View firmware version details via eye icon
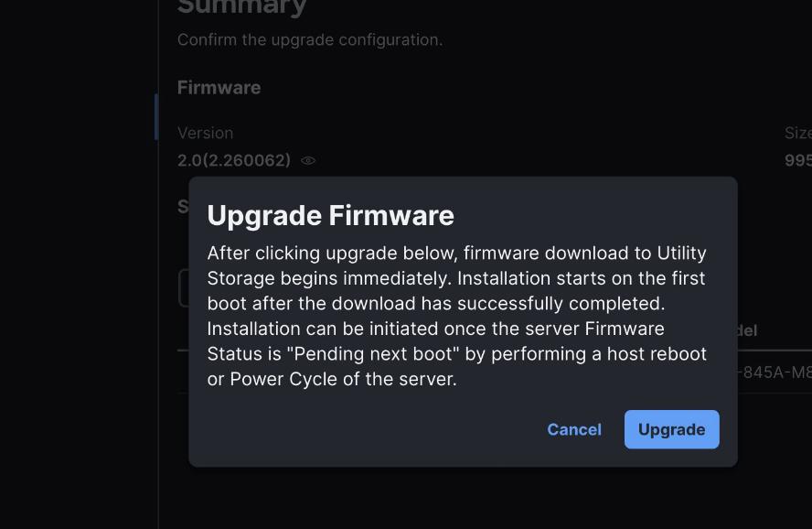 [308, 160]
